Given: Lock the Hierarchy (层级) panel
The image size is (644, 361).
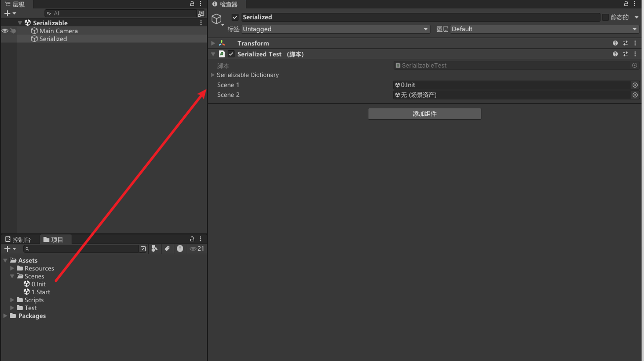Looking at the screenshot, I should pos(192,4).
